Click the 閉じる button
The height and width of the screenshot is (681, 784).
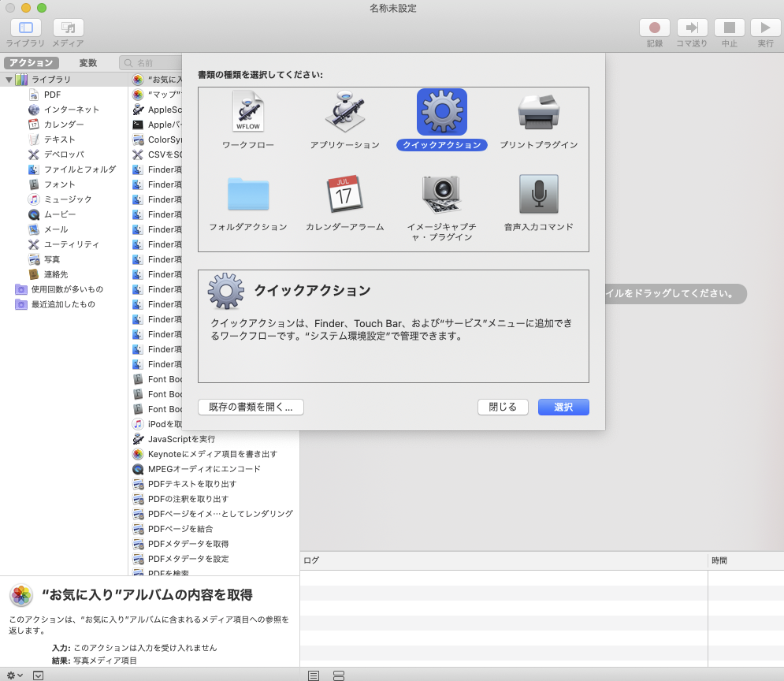click(503, 407)
